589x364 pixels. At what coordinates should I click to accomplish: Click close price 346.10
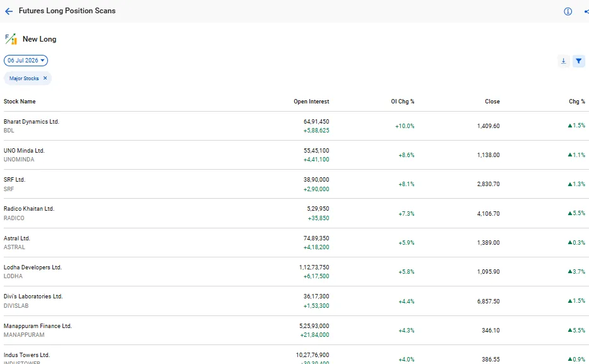(491, 331)
